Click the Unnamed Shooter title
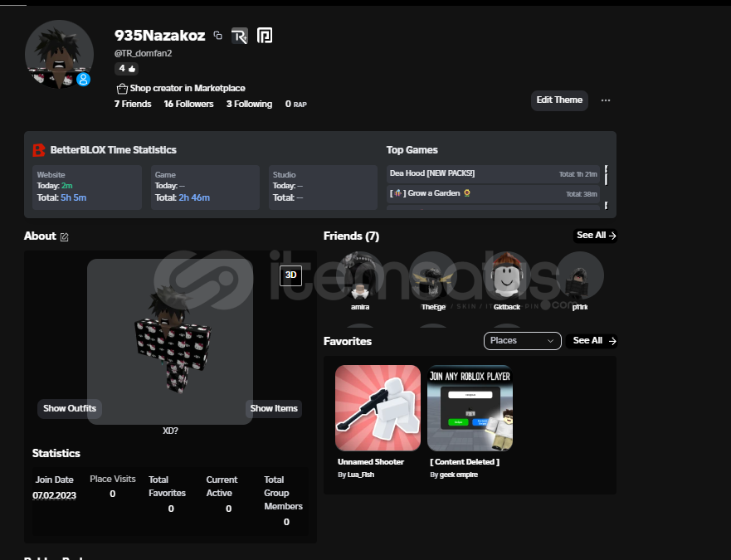The height and width of the screenshot is (560, 731). point(371,461)
